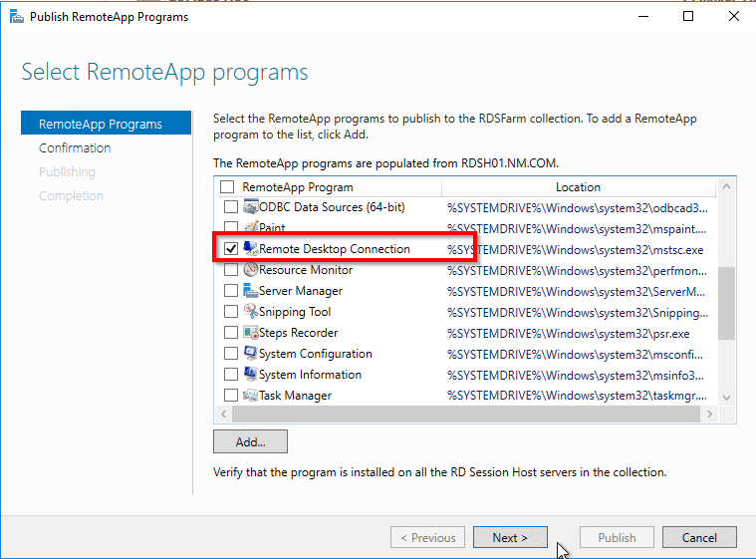Image resolution: width=756 pixels, height=559 pixels.
Task: Check the Task Manager checkbox
Action: tap(231, 396)
